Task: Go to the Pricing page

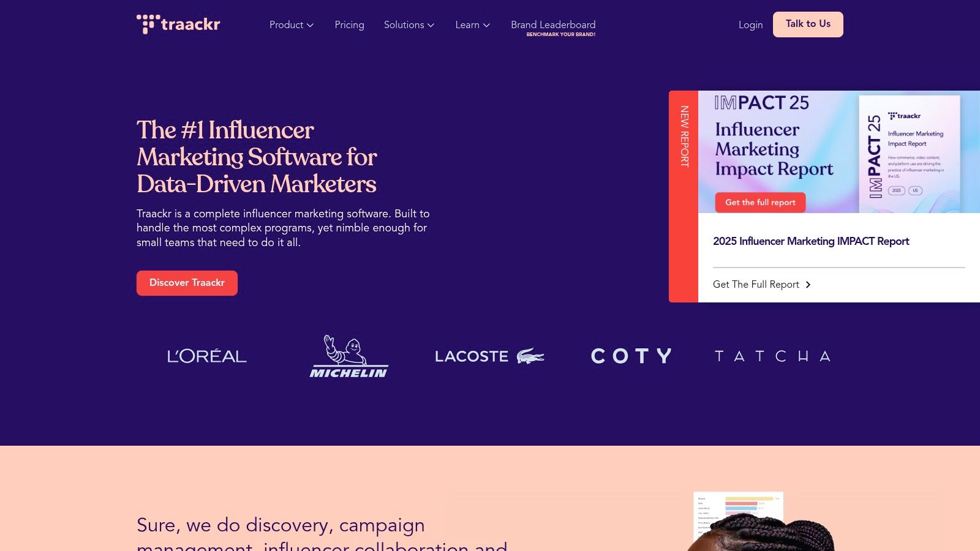Action: pos(349,25)
